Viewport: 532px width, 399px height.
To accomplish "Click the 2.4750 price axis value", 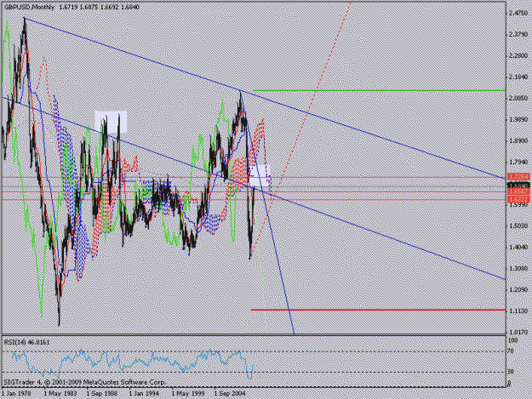I will [x=518, y=13].
